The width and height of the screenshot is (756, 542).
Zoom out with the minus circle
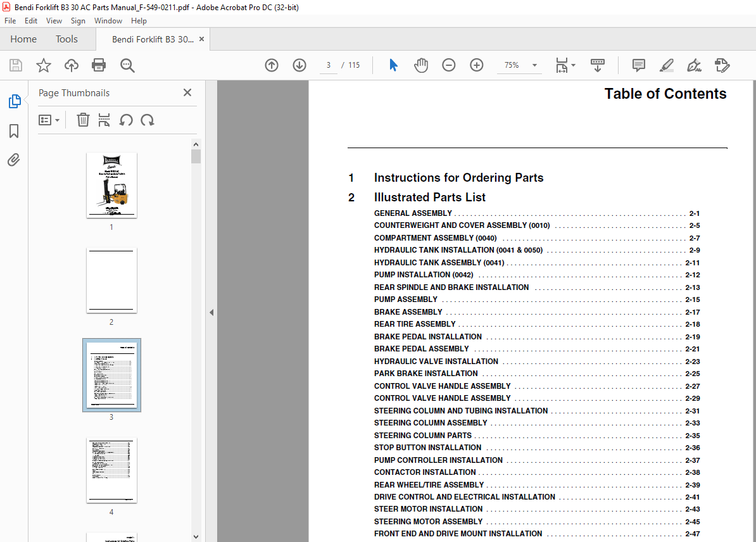pos(449,65)
